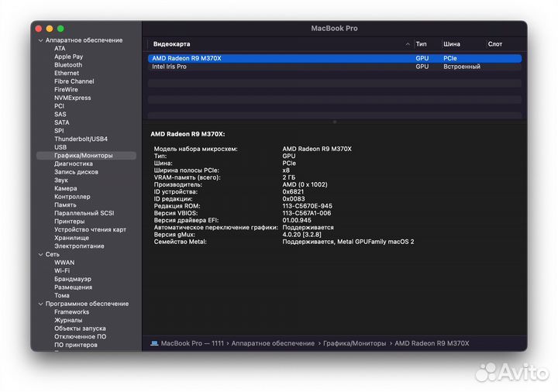
Task: Sort by Шина column header
Action: (452, 44)
